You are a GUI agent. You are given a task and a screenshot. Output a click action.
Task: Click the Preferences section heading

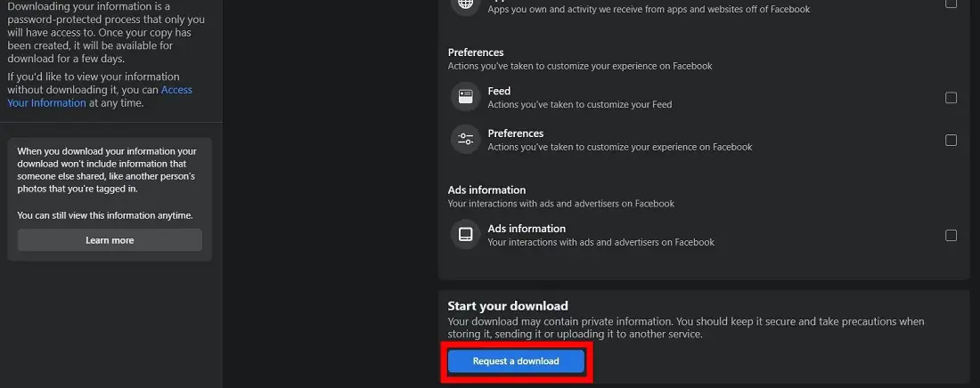[x=476, y=53]
